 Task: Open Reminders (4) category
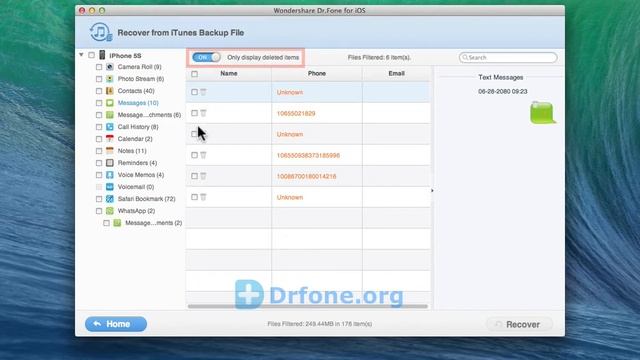[x=137, y=163]
